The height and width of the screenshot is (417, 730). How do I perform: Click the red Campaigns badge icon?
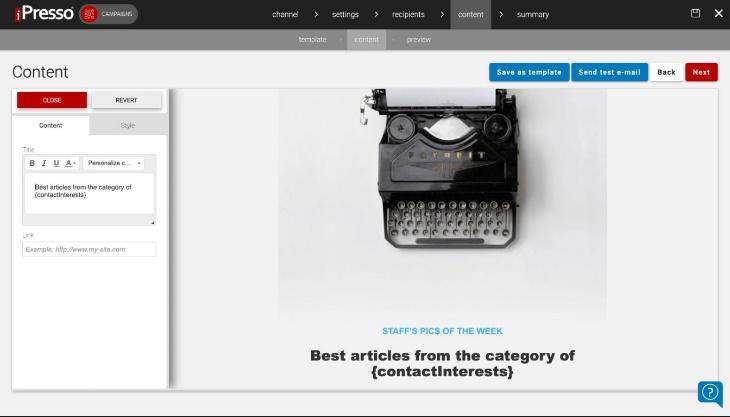88,14
